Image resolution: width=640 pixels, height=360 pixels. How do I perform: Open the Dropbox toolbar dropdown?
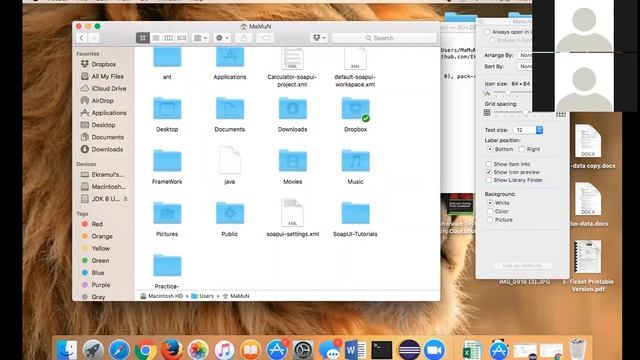tap(319, 38)
